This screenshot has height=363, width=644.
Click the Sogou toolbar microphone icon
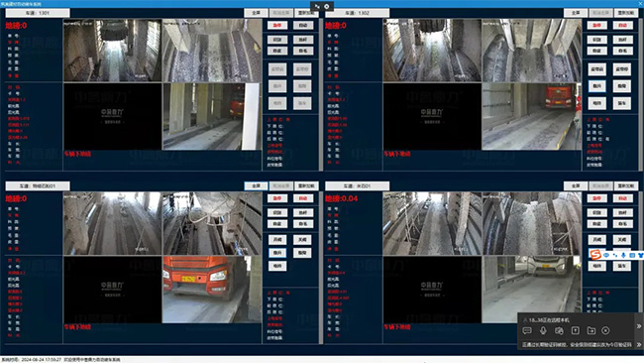(x=623, y=255)
